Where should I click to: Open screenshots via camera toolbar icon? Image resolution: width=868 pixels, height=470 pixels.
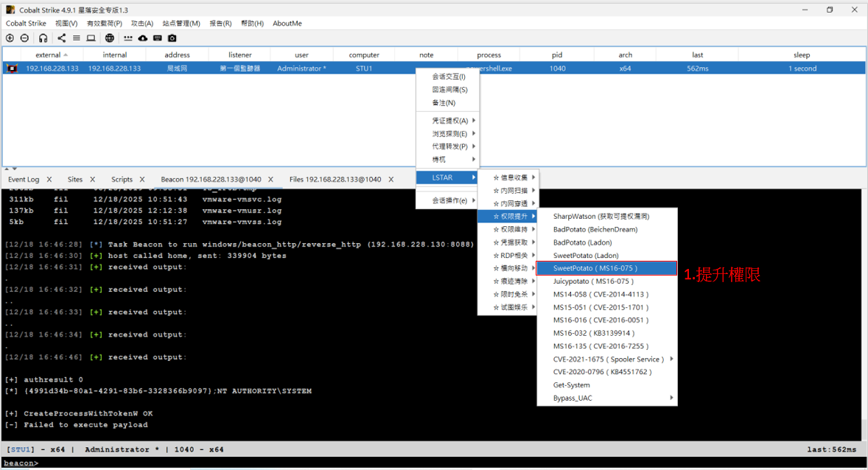(x=172, y=38)
